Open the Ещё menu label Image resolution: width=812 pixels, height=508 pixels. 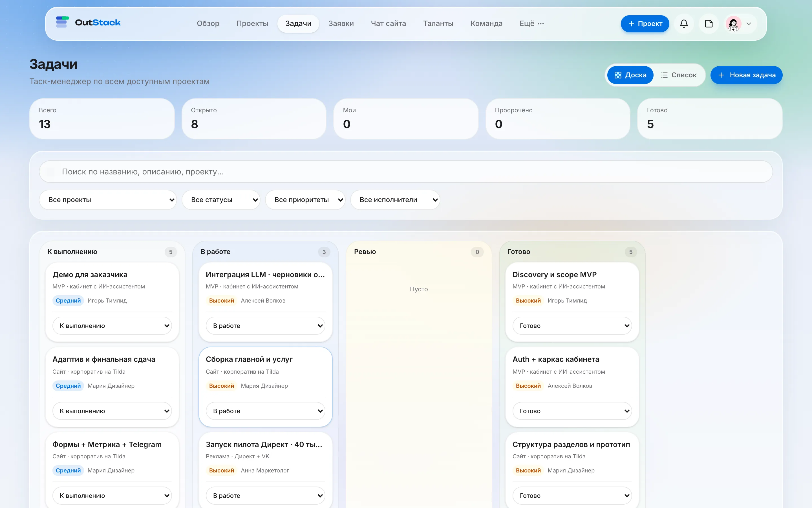(527, 23)
